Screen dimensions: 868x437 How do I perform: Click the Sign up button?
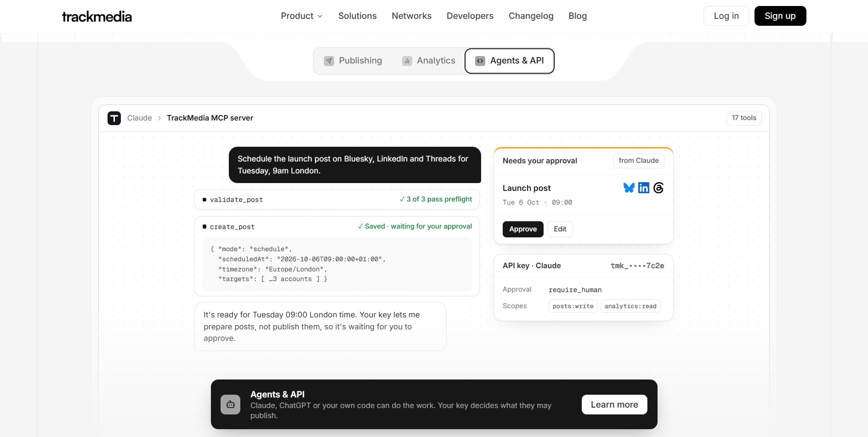click(x=780, y=16)
